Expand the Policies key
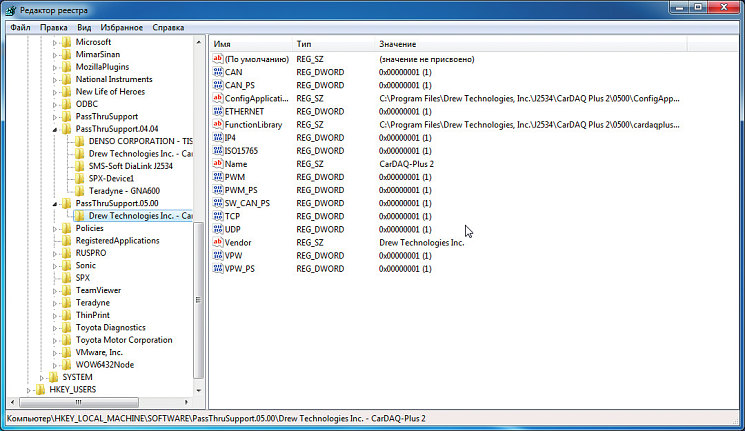Screen dimensions: 745x431 55,229
